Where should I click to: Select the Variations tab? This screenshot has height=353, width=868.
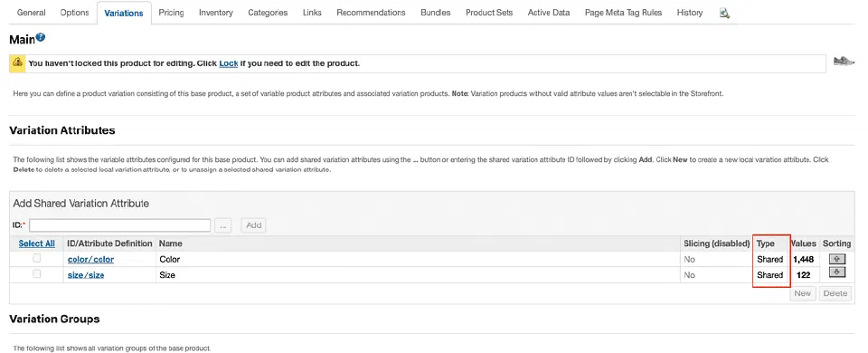point(124,13)
